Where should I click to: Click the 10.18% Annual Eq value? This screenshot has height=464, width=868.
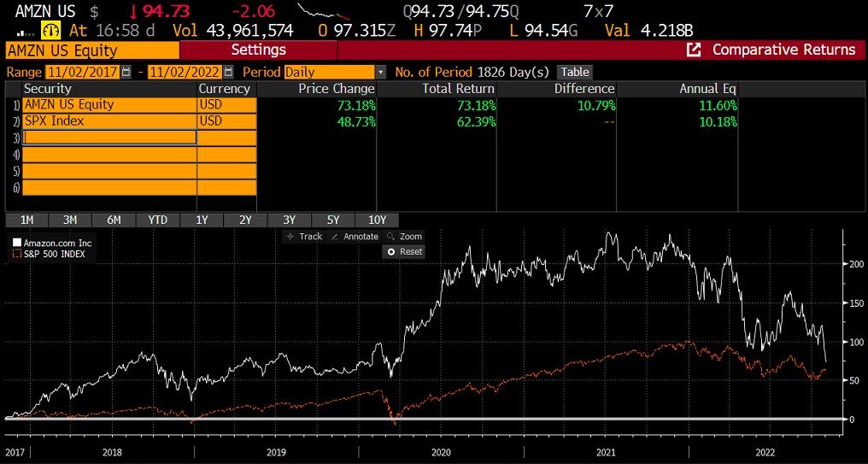click(x=718, y=121)
